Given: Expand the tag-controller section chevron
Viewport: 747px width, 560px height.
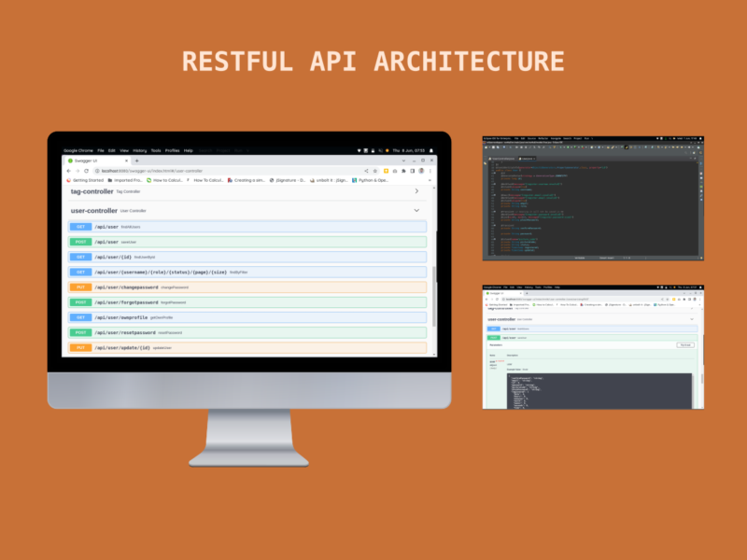Looking at the screenshot, I should 416,190.
